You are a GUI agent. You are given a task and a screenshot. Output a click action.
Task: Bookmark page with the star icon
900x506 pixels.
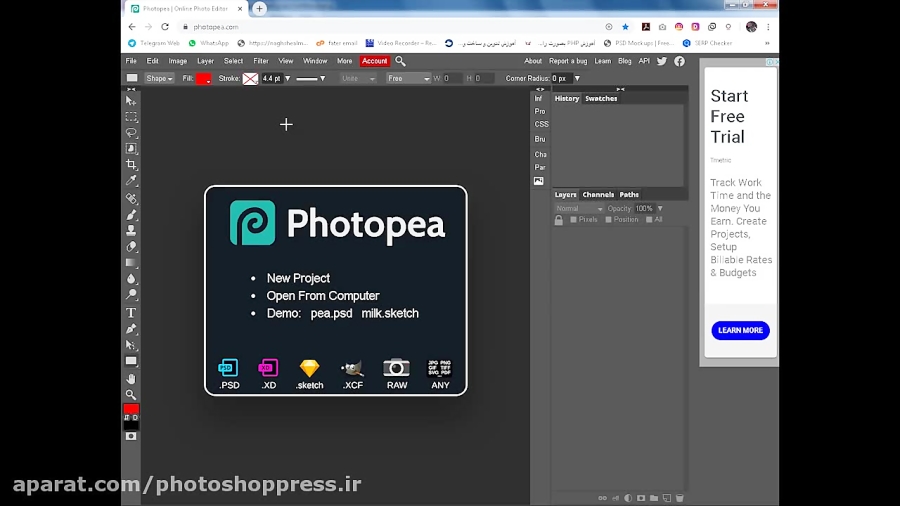(626, 26)
